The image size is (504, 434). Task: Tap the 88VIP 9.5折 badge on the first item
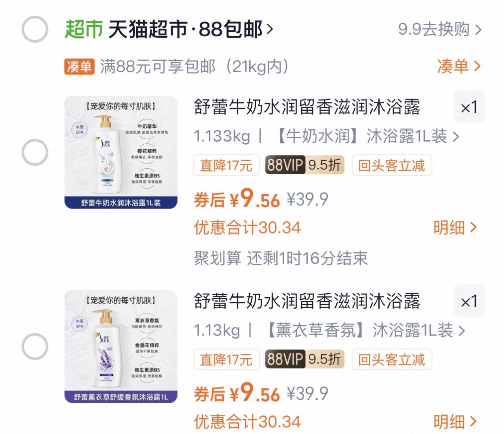click(x=304, y=165)
